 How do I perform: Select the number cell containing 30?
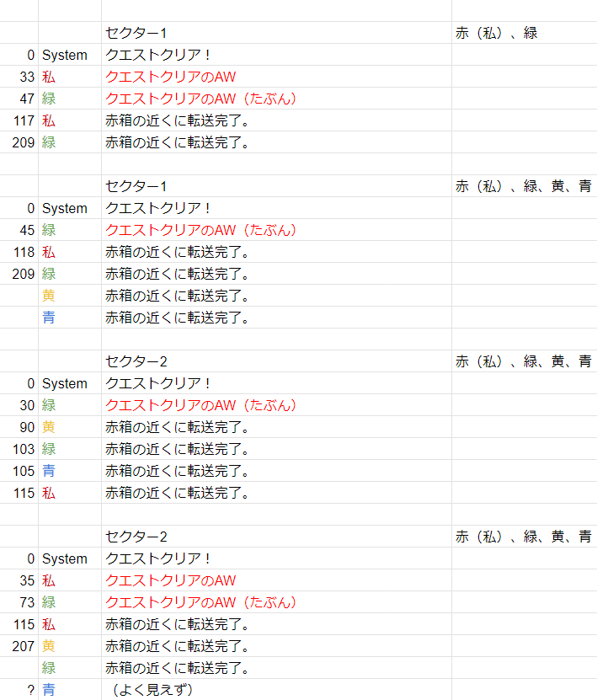[x=19, y=405]
